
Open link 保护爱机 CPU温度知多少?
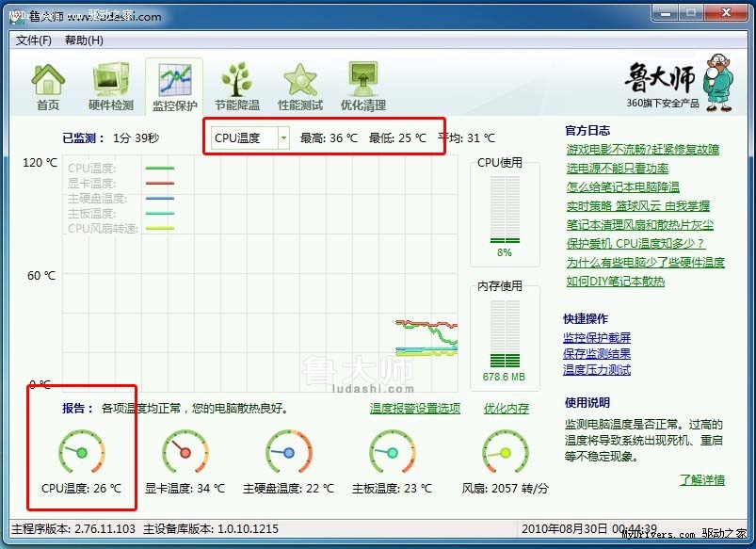[x=635, y=244]
